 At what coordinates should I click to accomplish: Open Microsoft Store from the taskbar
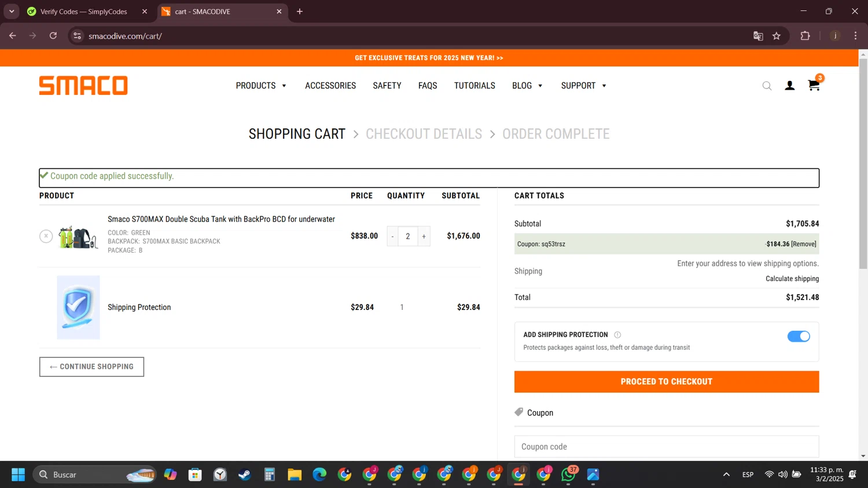(x=195, y=475)
